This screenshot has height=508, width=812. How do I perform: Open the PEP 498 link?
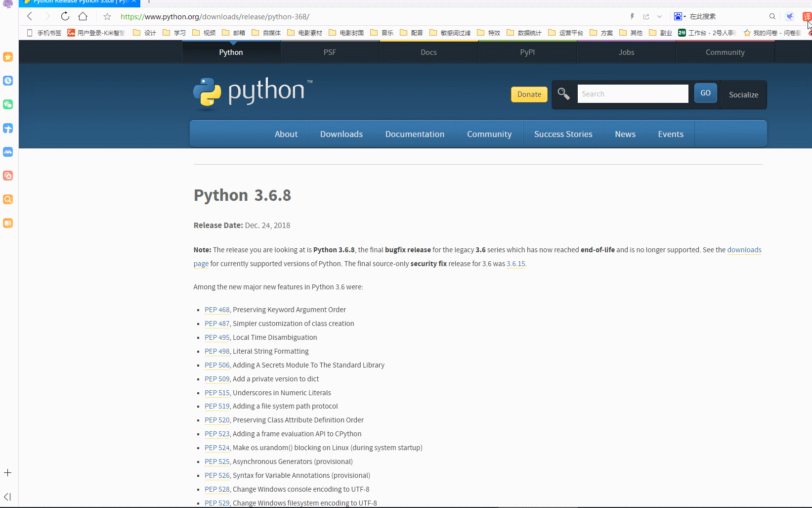click(217, 351)
